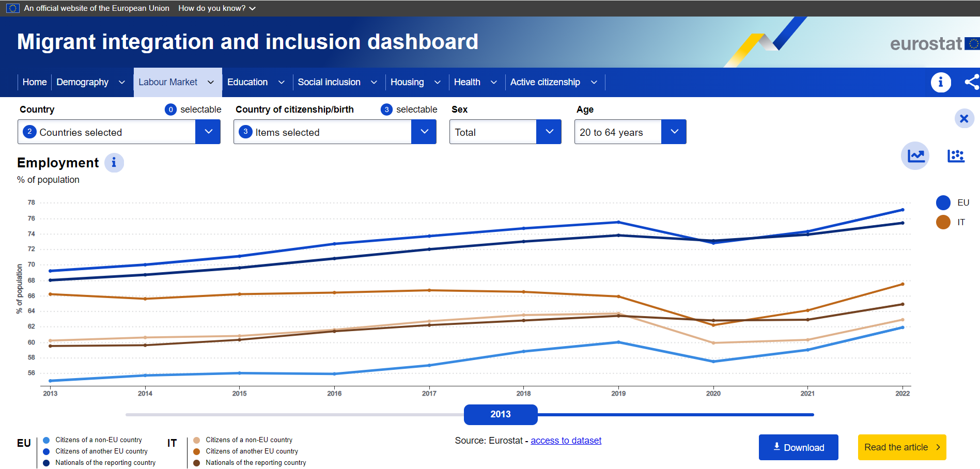Click the share icon in navigation bar

(x=971, y=82)
